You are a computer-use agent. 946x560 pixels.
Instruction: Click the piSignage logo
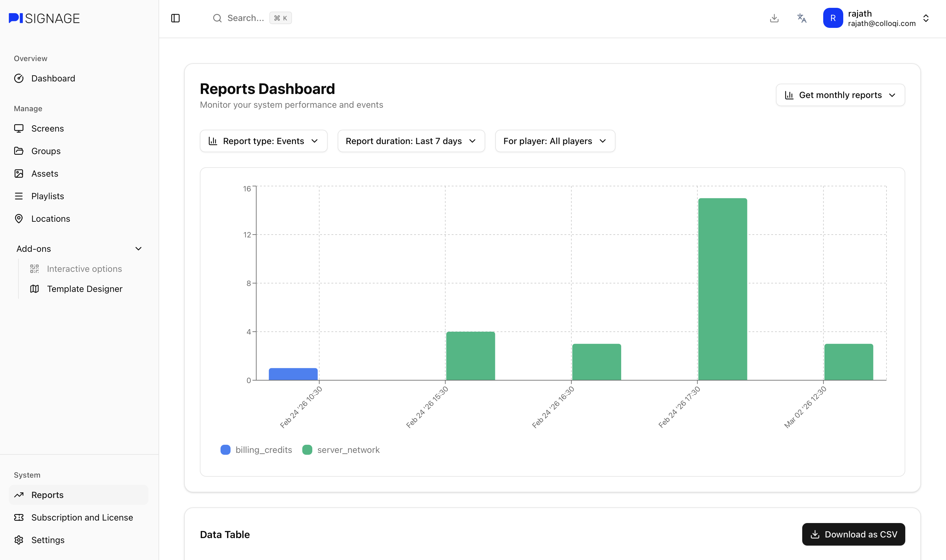(44, 18)
